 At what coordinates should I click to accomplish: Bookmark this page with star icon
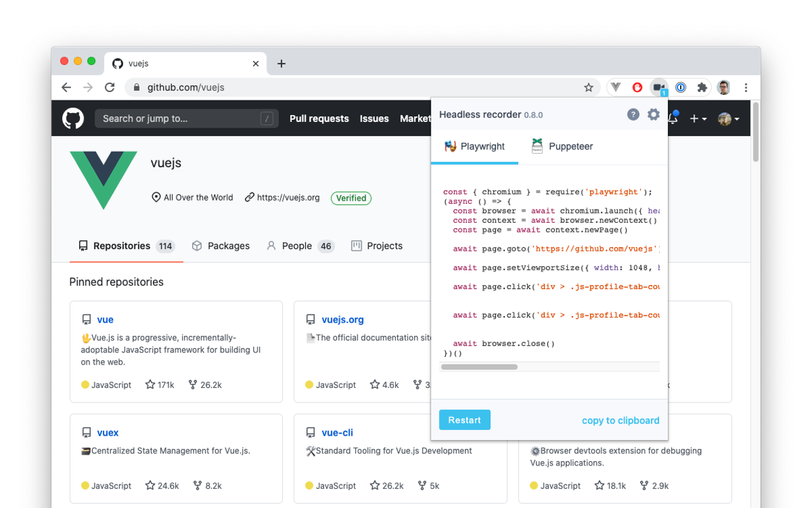[x=589, y=88]
